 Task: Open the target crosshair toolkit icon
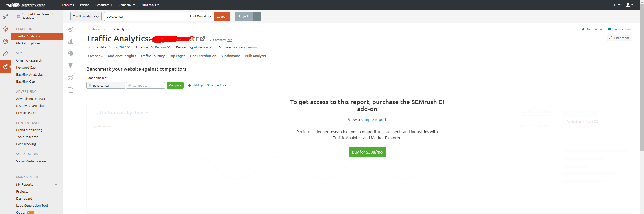(5, 29)
